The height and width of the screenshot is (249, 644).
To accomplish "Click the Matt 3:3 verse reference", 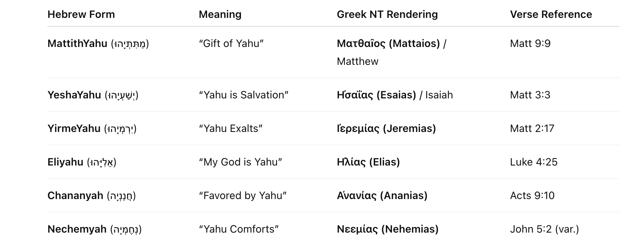I will coord(530,95).
